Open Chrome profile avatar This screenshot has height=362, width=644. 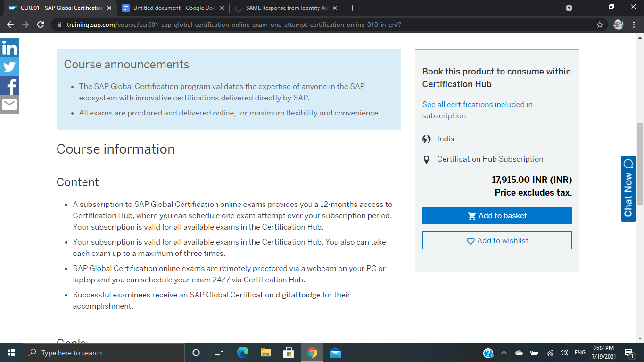[618, 25]
